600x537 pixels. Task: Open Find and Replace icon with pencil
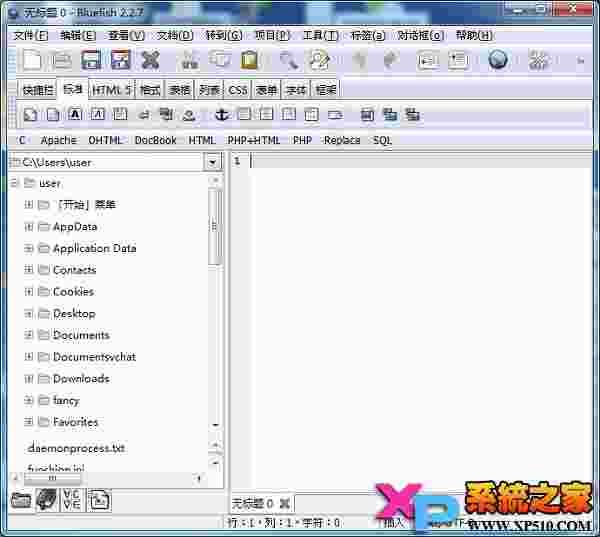tap(319, 60)
